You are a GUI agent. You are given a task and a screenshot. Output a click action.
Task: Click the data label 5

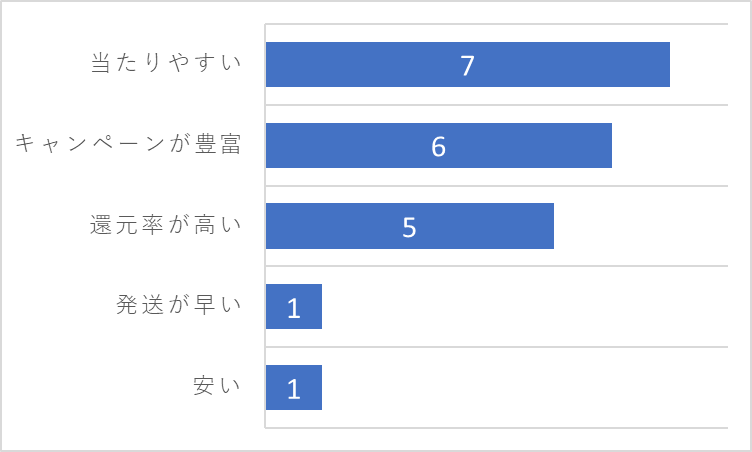(409, 227)
